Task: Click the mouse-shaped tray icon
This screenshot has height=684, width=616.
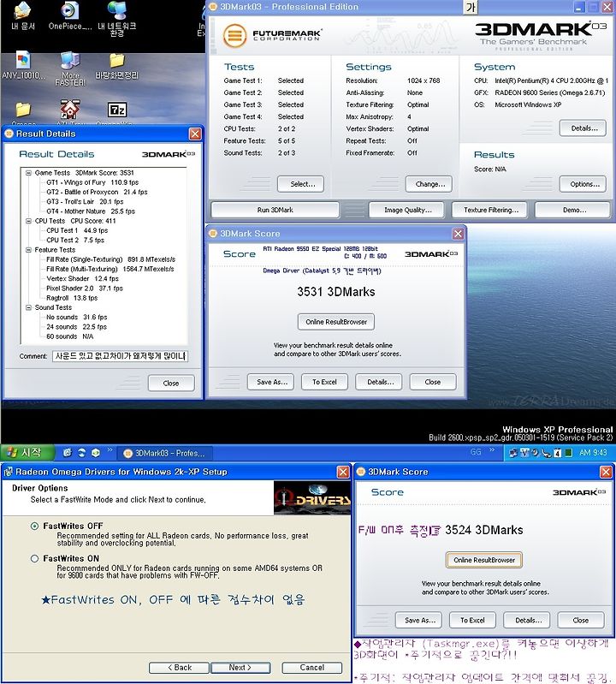Action: click(x=546, y=453)
